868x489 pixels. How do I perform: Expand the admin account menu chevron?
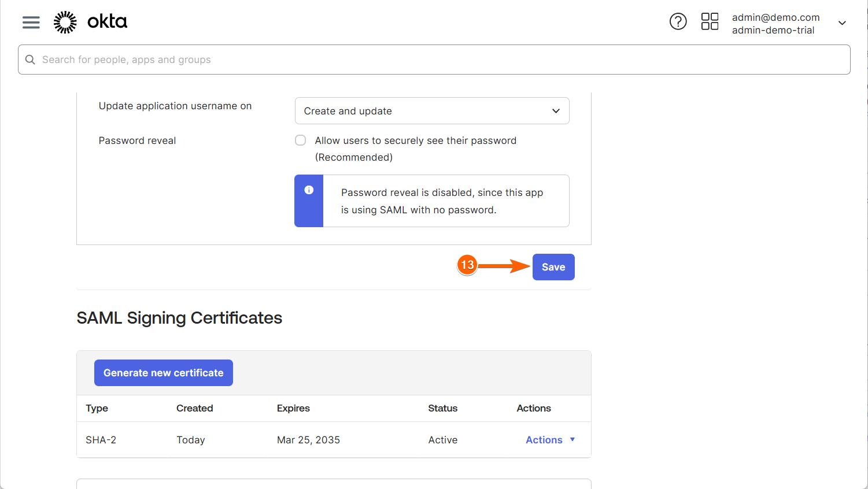[842, 23]
